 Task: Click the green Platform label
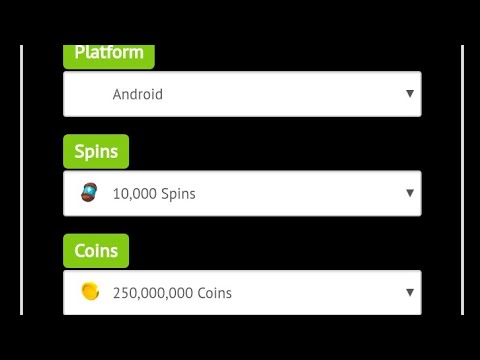(109, 57)
